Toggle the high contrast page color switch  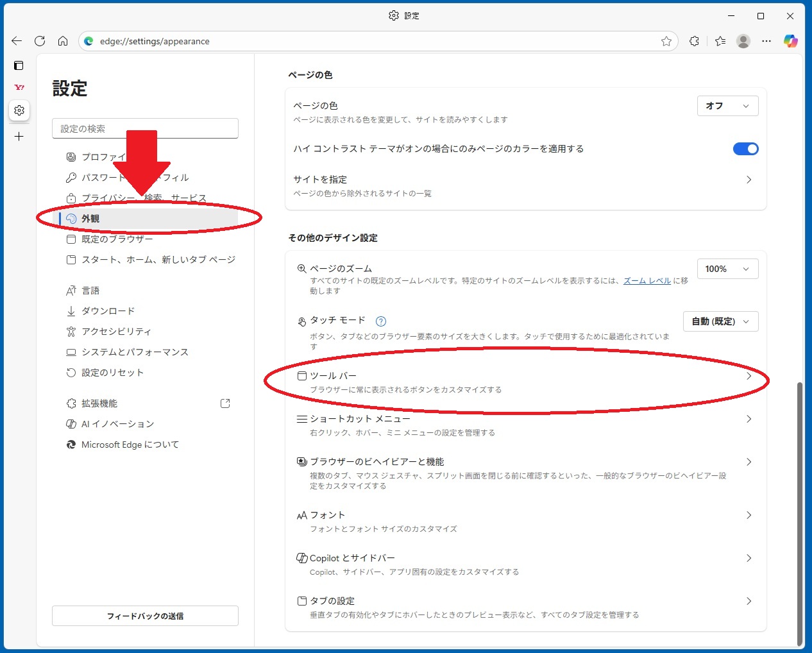click(x=745, y=149)
